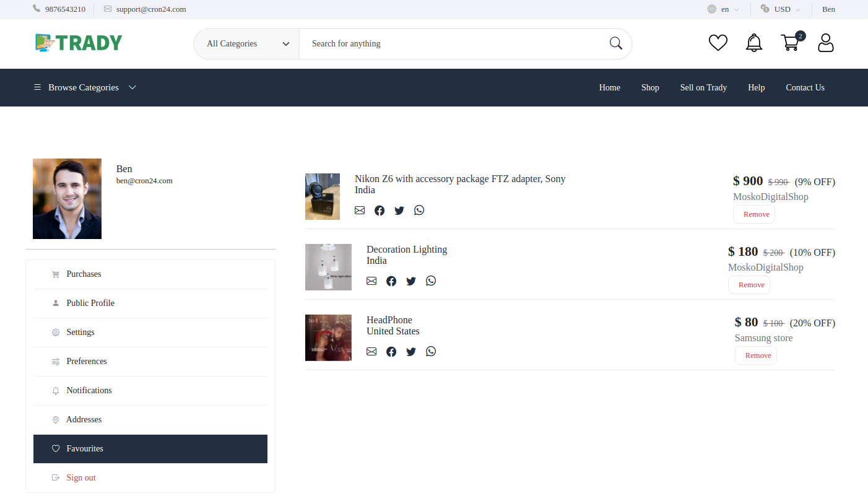Go to the Settings sidebar section

click(x=80, y=332)
